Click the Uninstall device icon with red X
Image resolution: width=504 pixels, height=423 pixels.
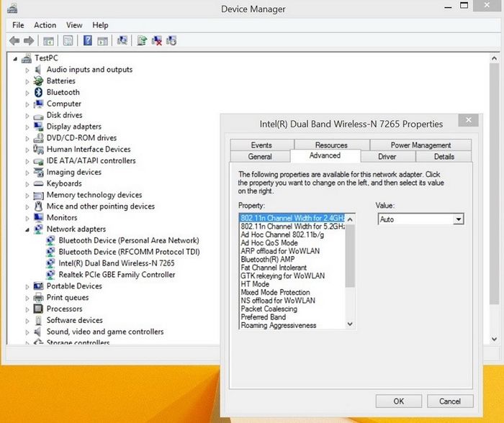point(156,41)
